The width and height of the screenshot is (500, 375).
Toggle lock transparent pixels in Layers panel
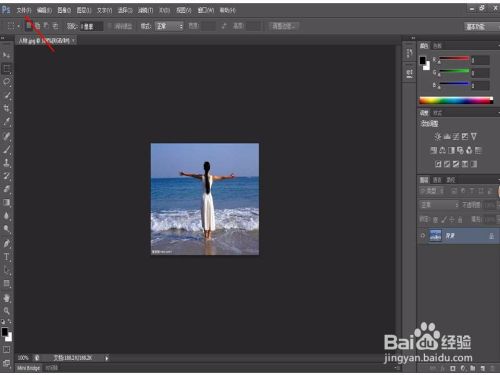[x=435, y=219]
